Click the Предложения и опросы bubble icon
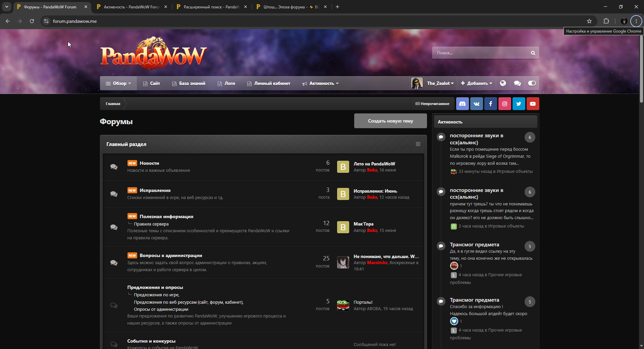 coord(114,305)
